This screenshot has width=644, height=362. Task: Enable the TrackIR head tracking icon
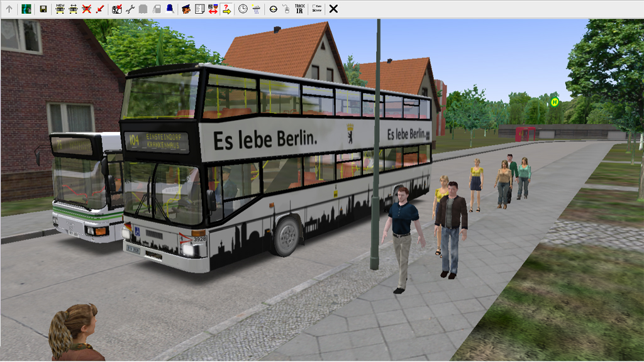pyautogui.click(x=300, y=9)
